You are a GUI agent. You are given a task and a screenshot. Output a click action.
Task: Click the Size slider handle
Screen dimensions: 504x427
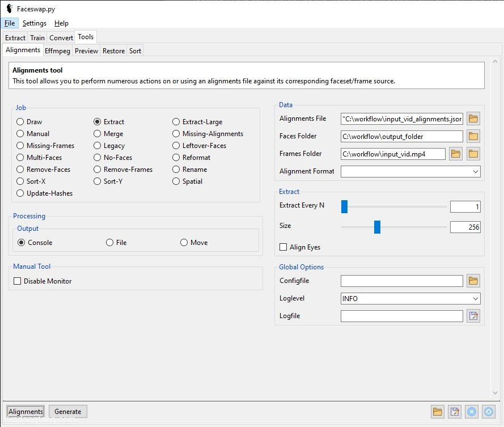tap(377, 227)
